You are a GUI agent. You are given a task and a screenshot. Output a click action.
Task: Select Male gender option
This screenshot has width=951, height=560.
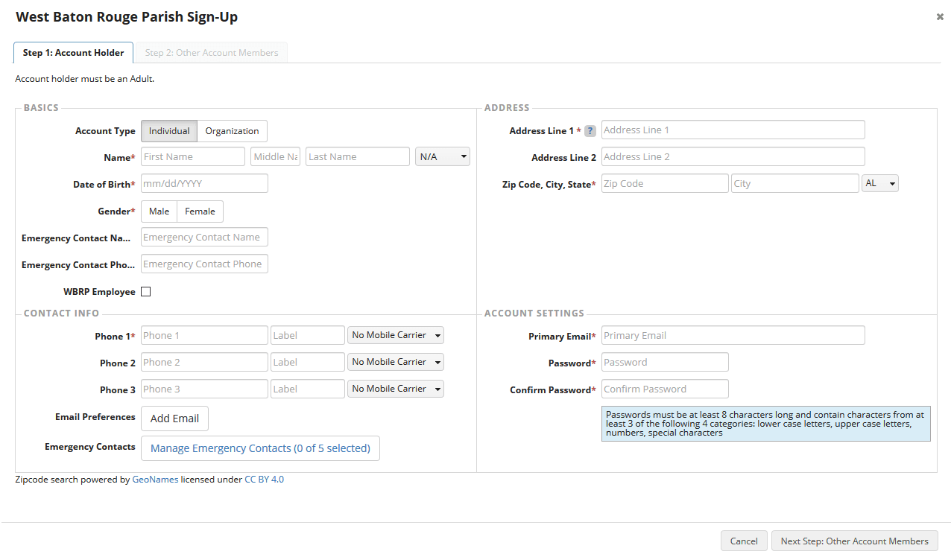159,211
